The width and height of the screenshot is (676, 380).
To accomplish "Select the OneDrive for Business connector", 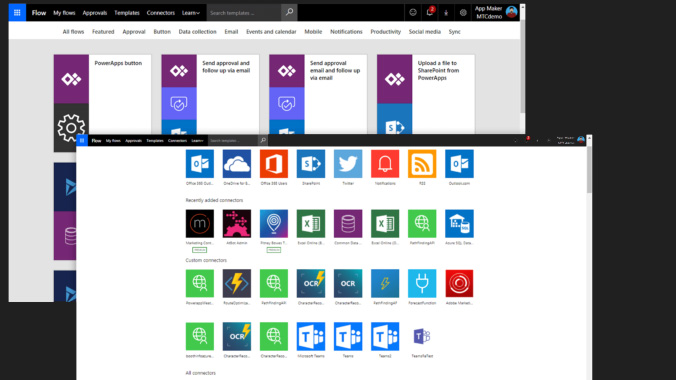I will pyautogui.click(x=237, y=164).
